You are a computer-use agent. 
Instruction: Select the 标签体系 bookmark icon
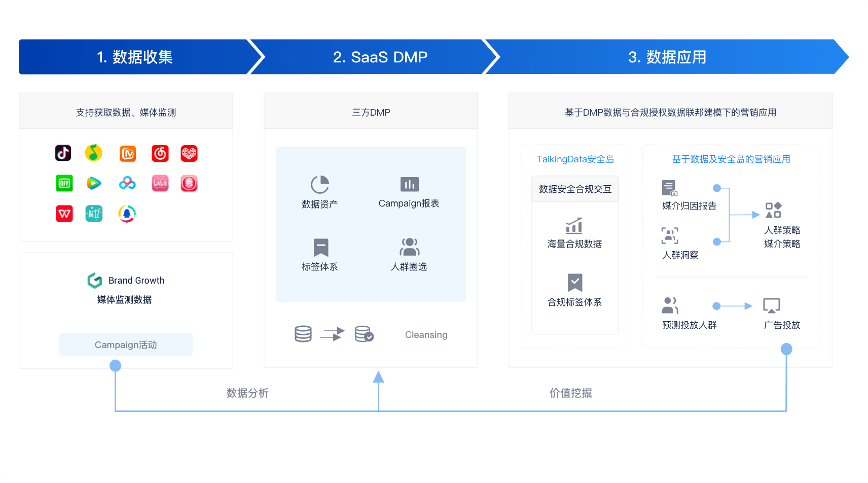321,248
